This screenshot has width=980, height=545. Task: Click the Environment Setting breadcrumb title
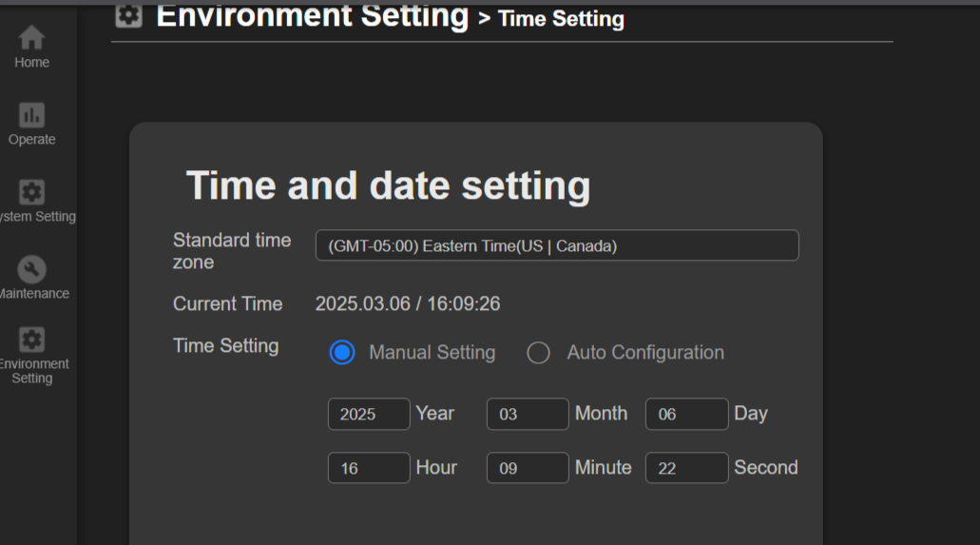313,15
